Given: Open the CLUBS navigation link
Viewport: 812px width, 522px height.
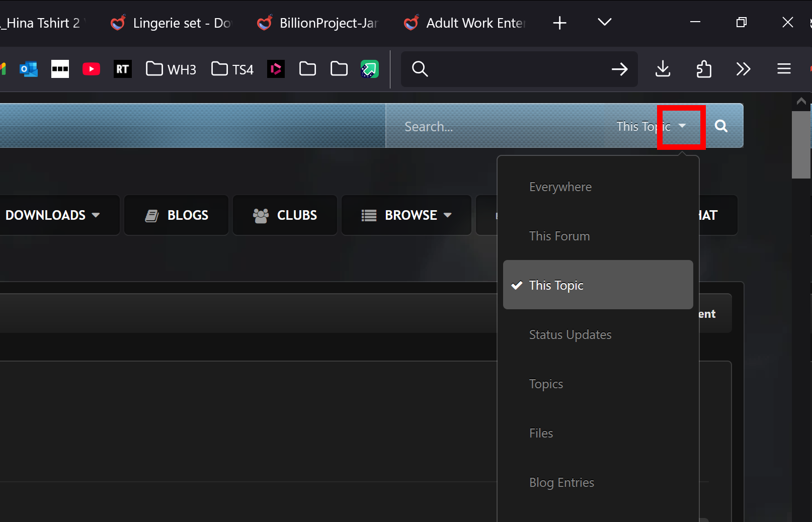Looking at the screenshot, I should (x=285, y=215).
